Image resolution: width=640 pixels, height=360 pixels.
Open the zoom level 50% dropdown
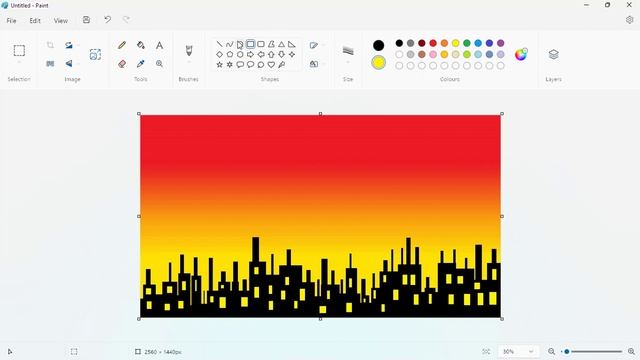pyautogui.click(x=518, y=351)
